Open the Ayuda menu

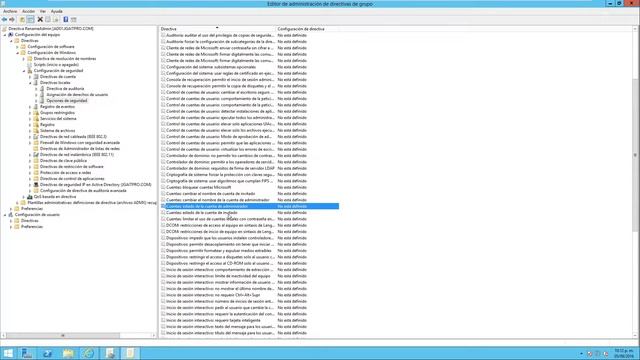click(x=56, y=11)
